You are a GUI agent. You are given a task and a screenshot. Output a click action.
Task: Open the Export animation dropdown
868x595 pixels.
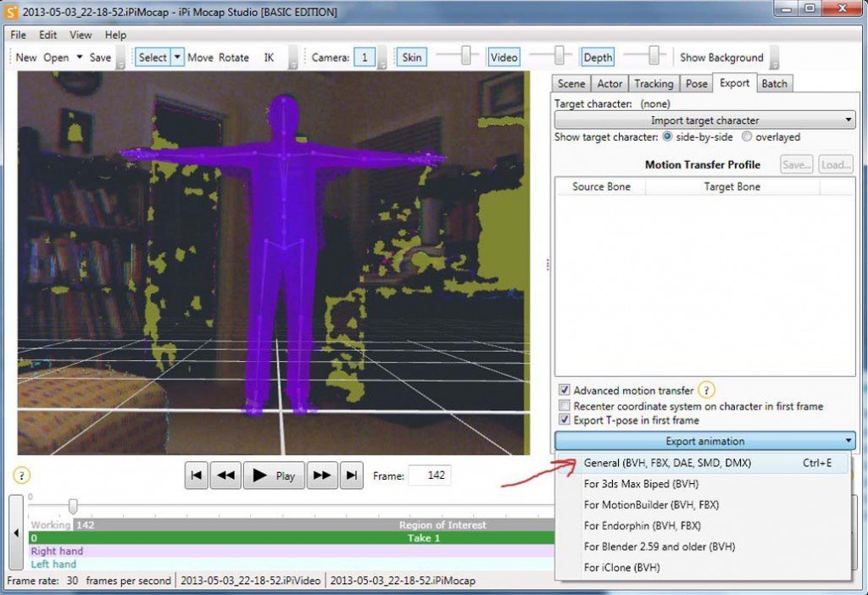coord(704,441)
